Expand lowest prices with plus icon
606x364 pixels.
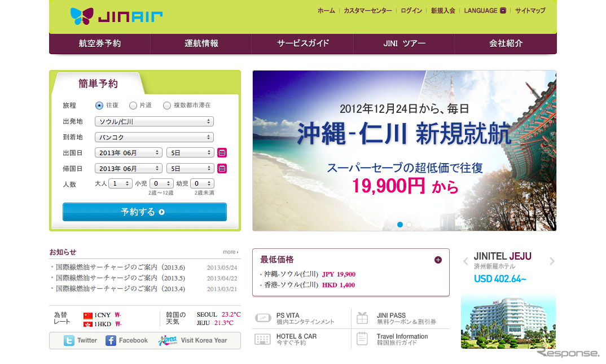click(438, 260)
